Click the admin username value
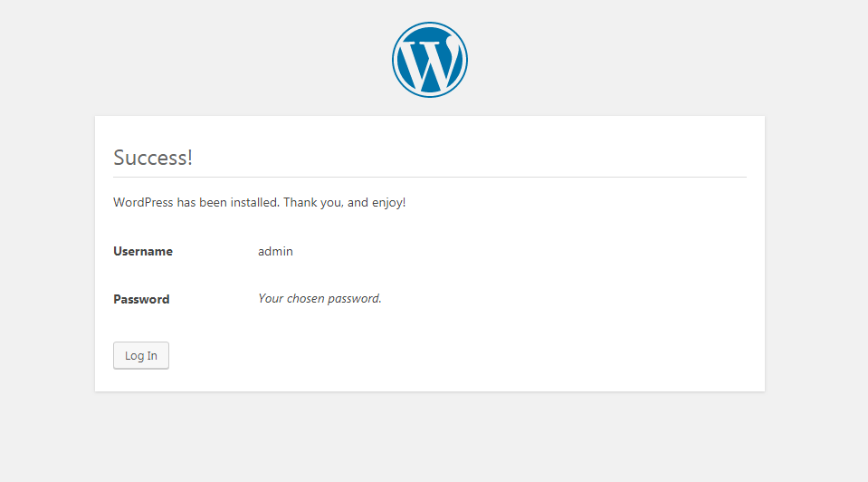This screenshot has height=482, width=868. tap(275, 252)
